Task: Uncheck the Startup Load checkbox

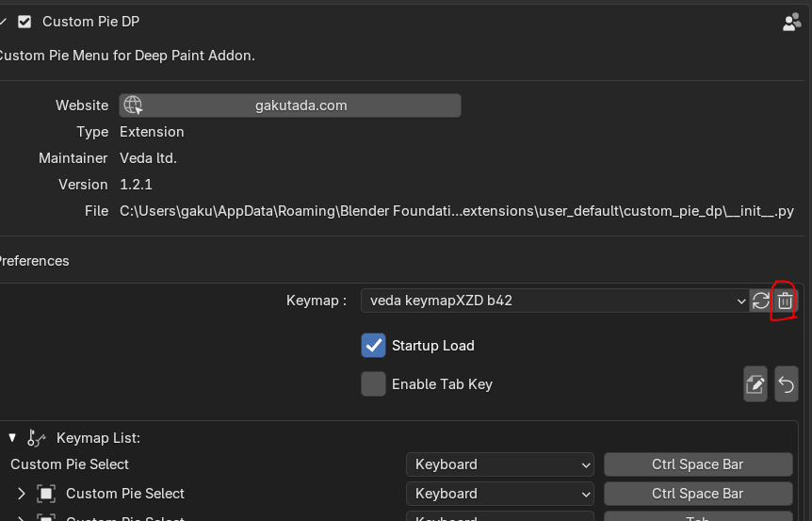Action: pyautogui.click(x=373, y=346)
